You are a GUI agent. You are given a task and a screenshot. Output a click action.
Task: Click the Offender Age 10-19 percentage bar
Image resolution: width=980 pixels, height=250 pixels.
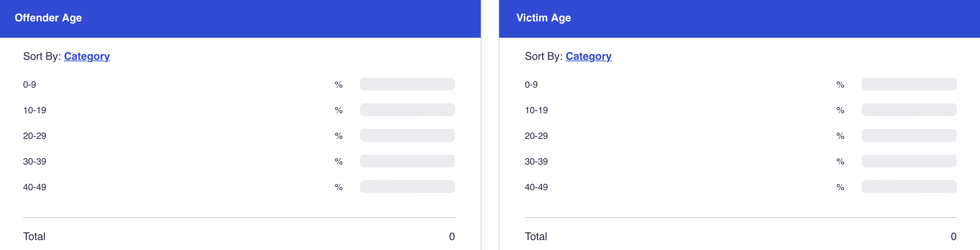(407, 110)
